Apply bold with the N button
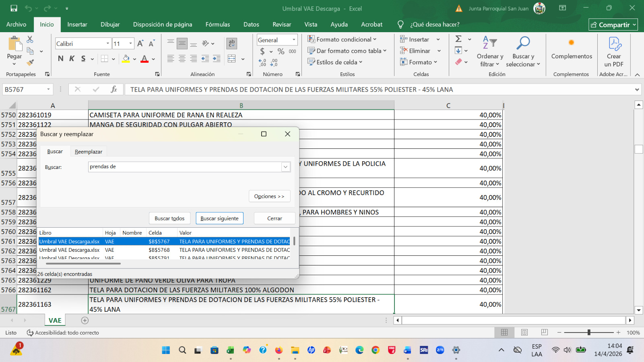644x362 pixels. pos(61,59)
